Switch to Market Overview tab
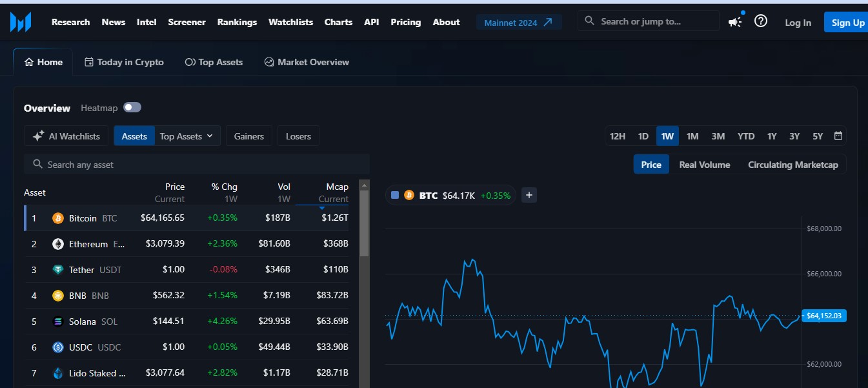868x388 pixels. pos(307,62)
